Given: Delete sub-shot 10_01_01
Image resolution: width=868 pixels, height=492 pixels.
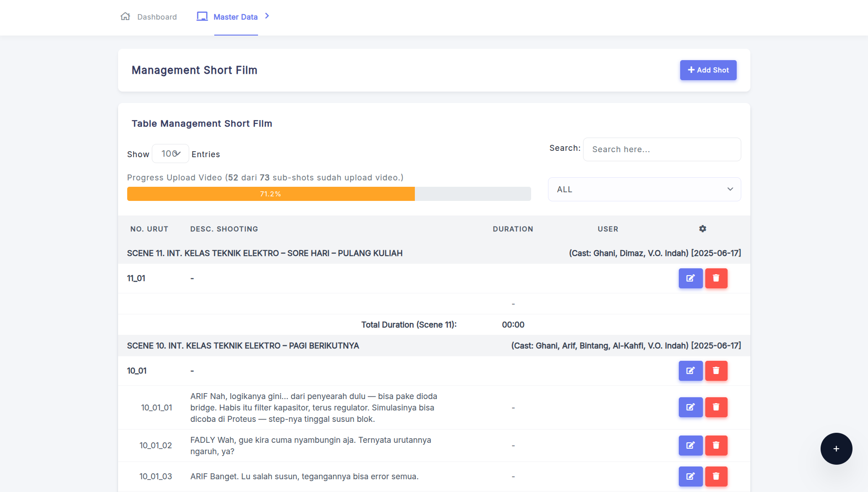Looking at the screenshot, I should coord(716,407).
